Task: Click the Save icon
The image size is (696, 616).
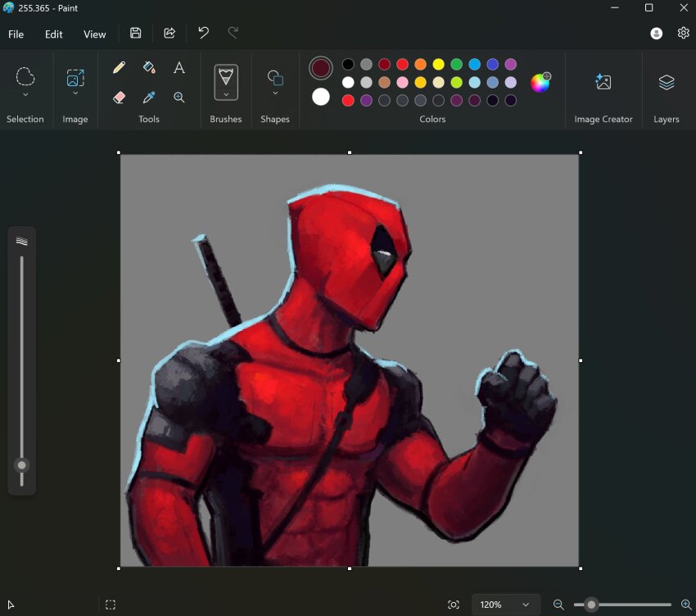Action: 136,34
